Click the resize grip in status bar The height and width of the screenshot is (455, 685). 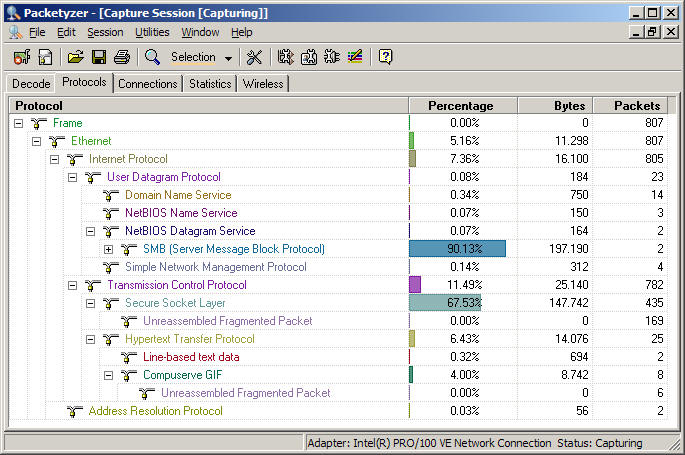pyautogui.click(x=674, y=444)
